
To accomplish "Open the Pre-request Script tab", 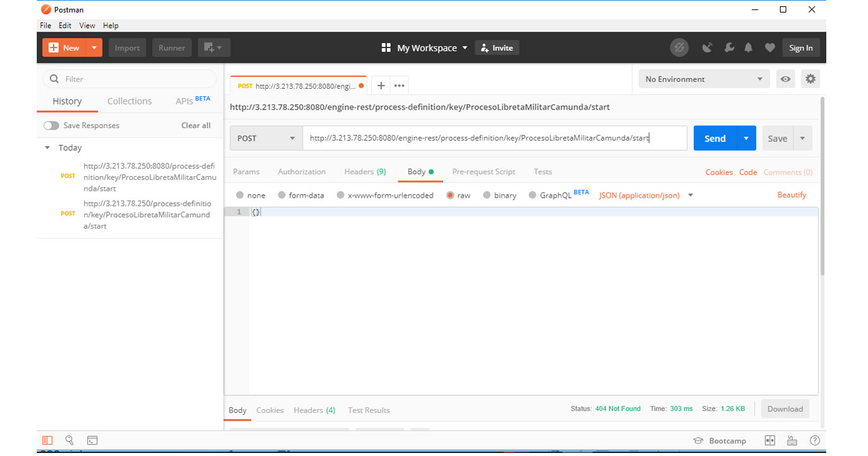I will coord(483,172).
